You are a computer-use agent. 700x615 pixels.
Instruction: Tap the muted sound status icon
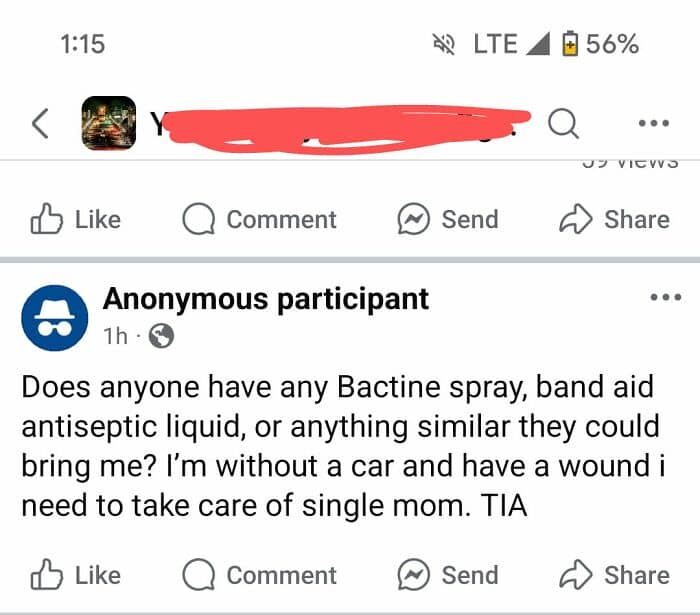click(x=441, y=44)
